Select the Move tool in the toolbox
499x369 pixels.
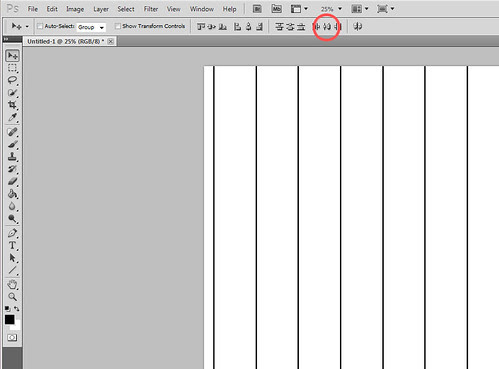[12, 56]
